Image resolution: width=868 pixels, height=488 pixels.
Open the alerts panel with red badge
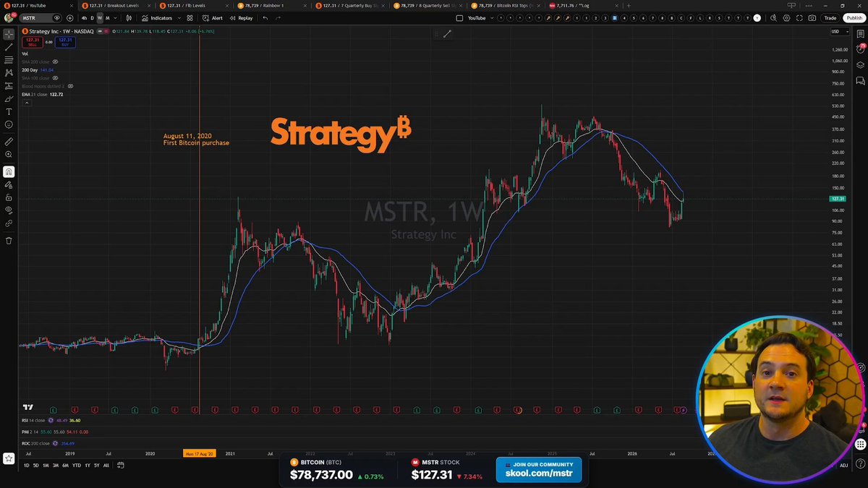click(x=861, y=49)
